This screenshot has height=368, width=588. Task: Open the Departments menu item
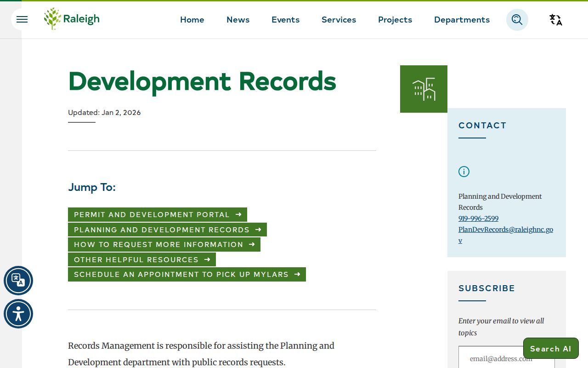tap(462, 20)
